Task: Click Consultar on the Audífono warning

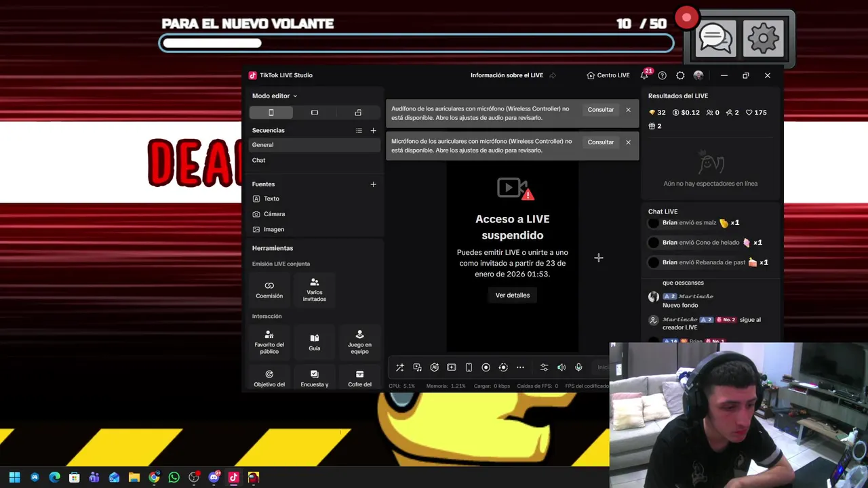Action: point(601,110)
